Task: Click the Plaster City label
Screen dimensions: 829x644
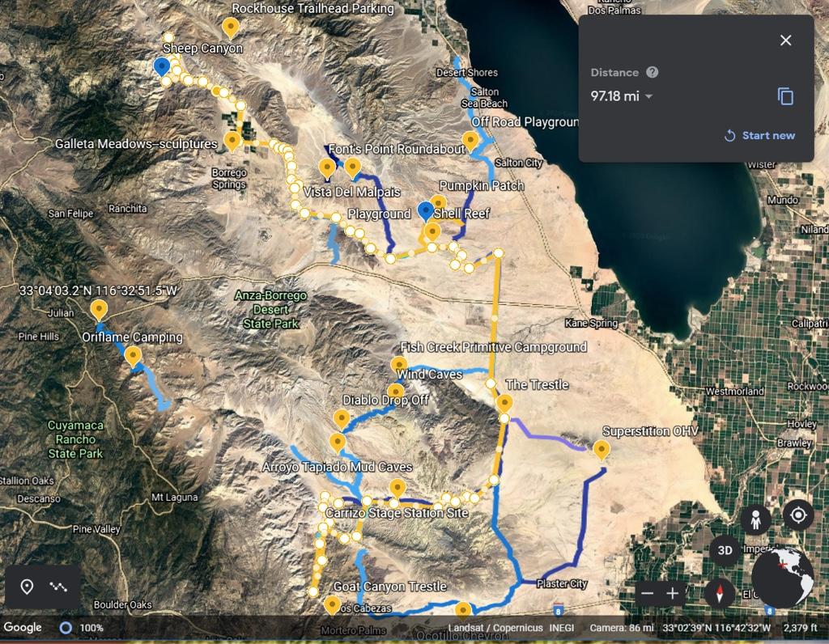Action: pyautogui.click(x=562, y=583)
